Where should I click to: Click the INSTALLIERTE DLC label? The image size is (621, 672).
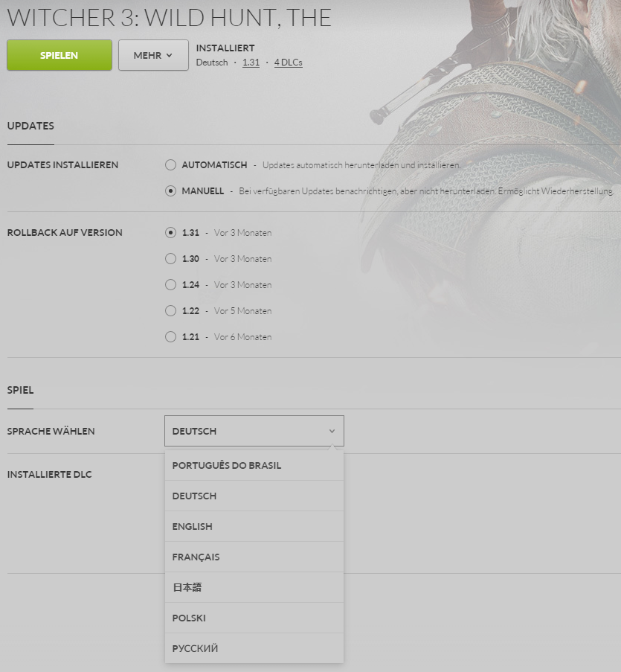pyautogui.click(x=50, y=475)
